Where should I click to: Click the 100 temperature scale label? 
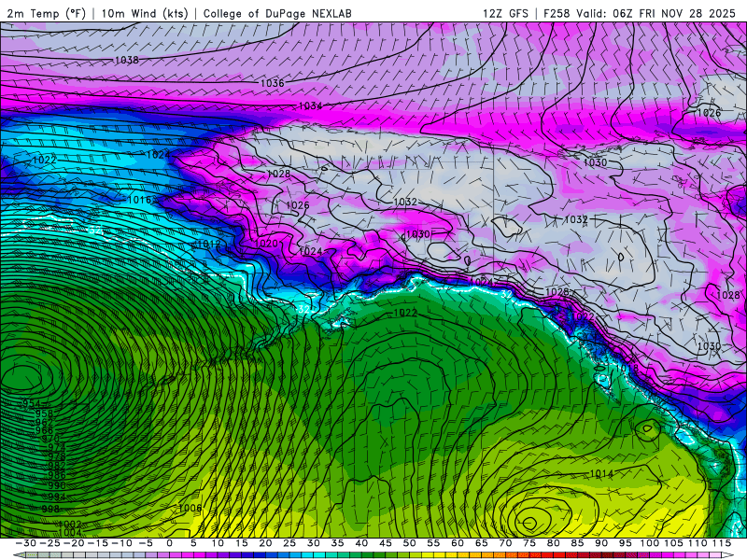click(650, 543)
